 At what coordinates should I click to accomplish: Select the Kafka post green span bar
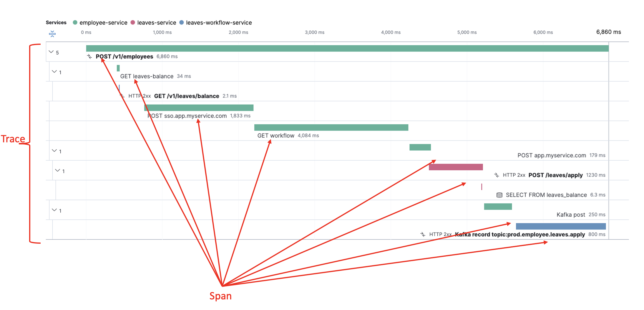click(x=498, y=207)
